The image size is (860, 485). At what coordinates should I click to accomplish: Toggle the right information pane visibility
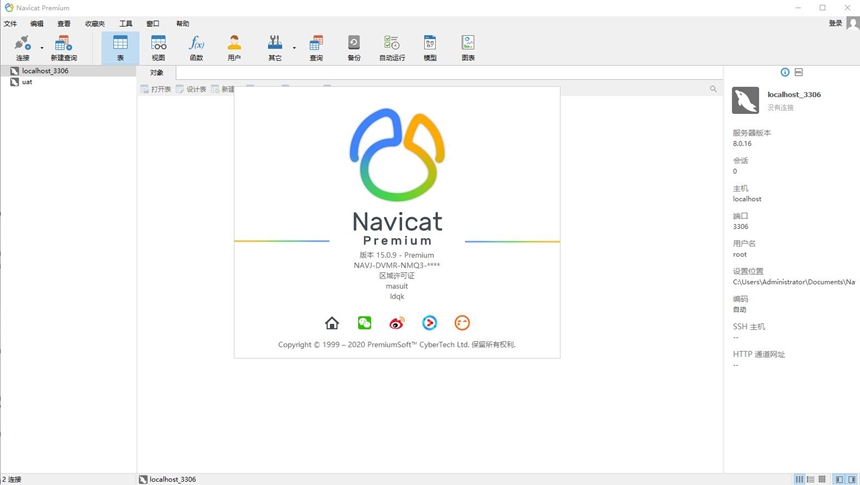tap(852, 479)
